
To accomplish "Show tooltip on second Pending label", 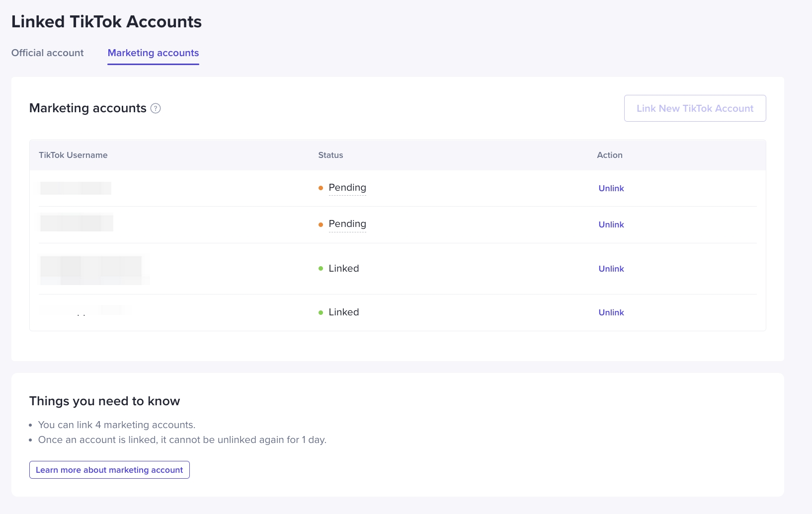I will tap(347, 224).
